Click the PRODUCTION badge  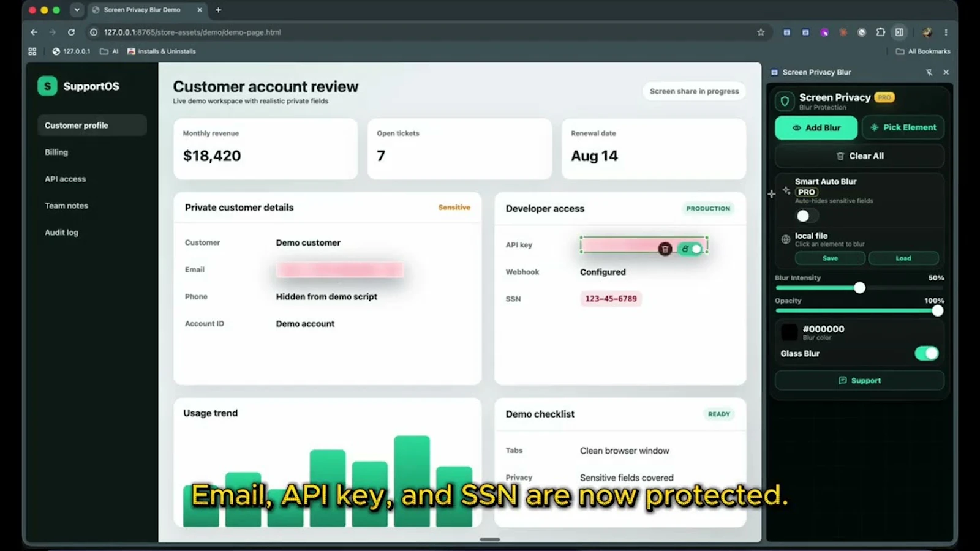point(708,209)
